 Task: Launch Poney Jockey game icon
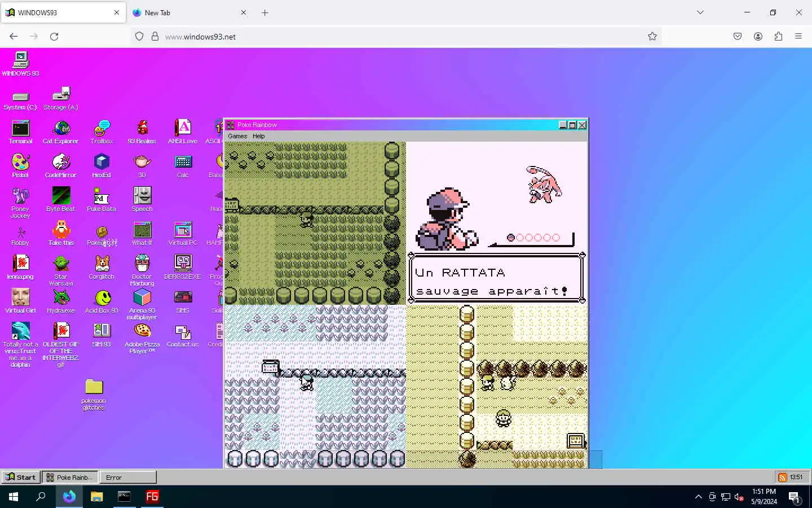[20, 203]
